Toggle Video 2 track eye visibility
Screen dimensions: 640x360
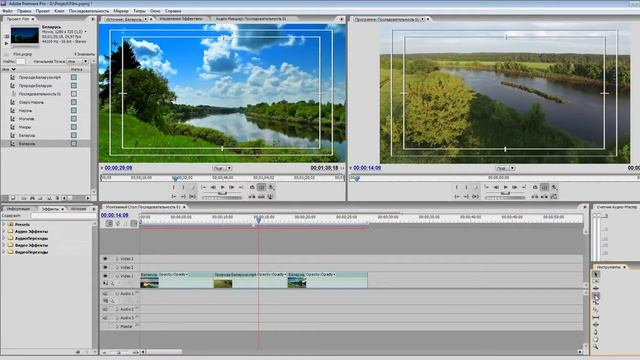pyautogui.click(x=105, y=267)
